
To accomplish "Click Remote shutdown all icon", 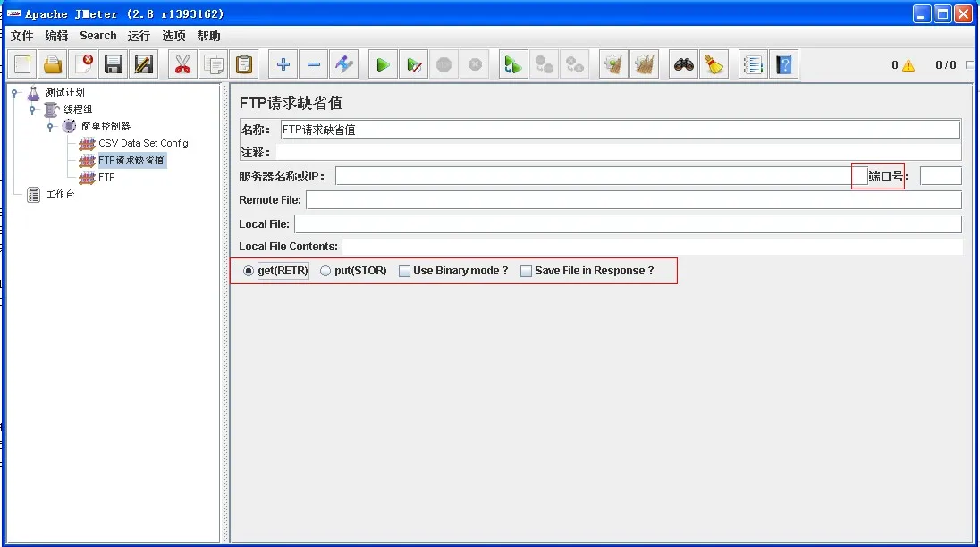I will pos(575,64).
